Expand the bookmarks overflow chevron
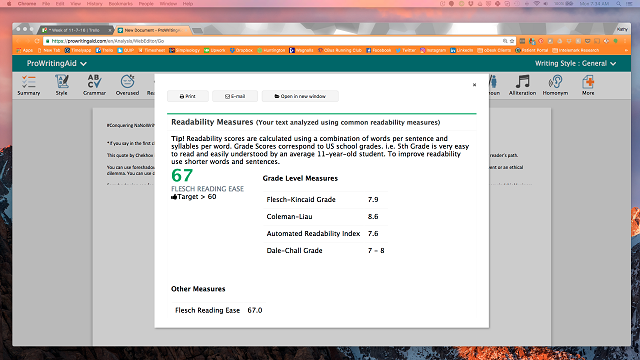640x360 pixels. [627, 51]
